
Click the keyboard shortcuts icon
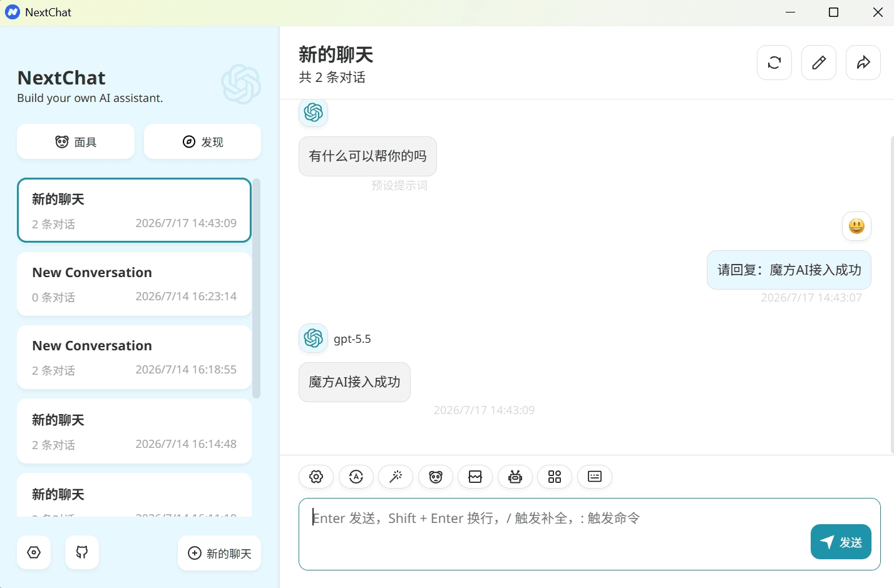click(x=595, y=477)
